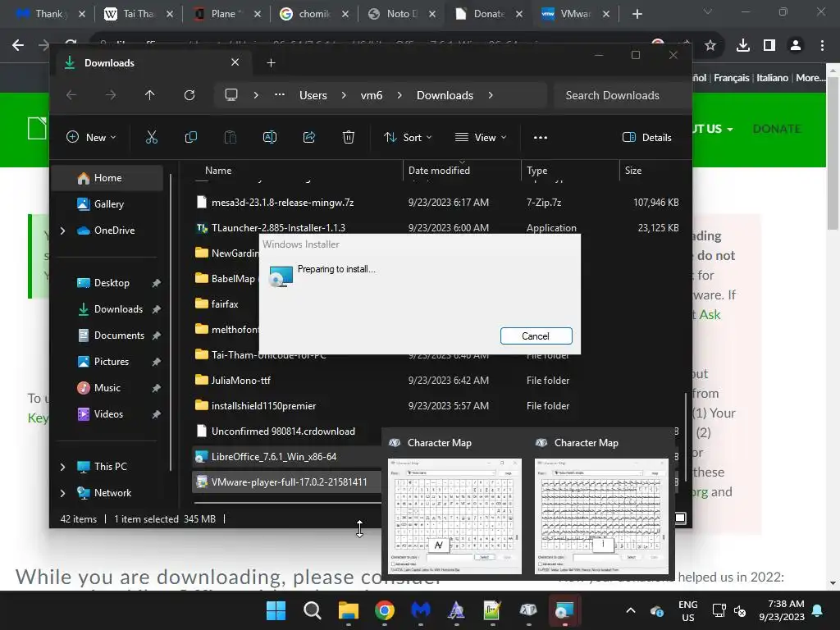
Task: Click the Explorer Forward navigation arrow
Action: point(111,95)
